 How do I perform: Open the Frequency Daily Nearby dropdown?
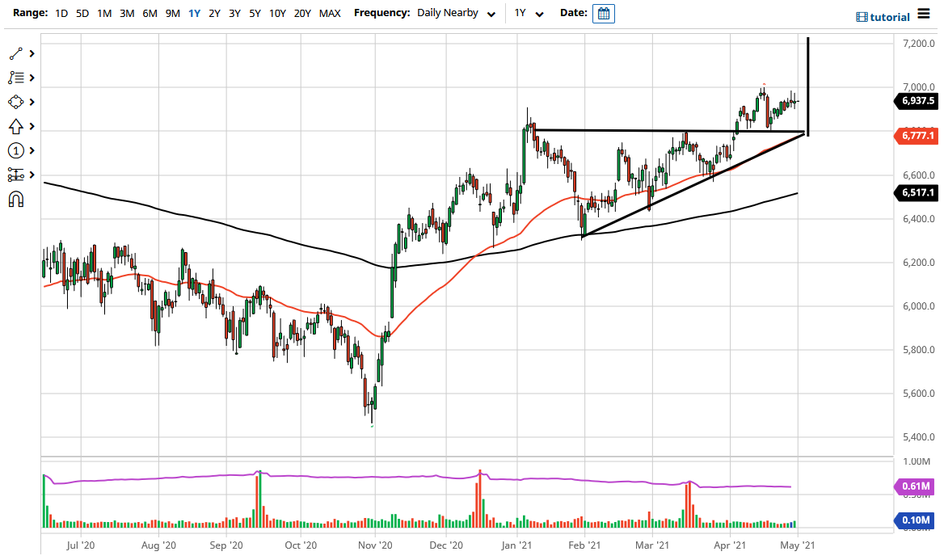(x=457, y=13)
